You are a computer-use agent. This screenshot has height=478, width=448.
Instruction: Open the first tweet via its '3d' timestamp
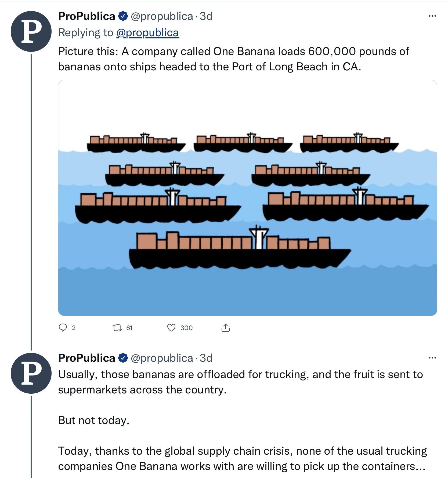[205, 17]
